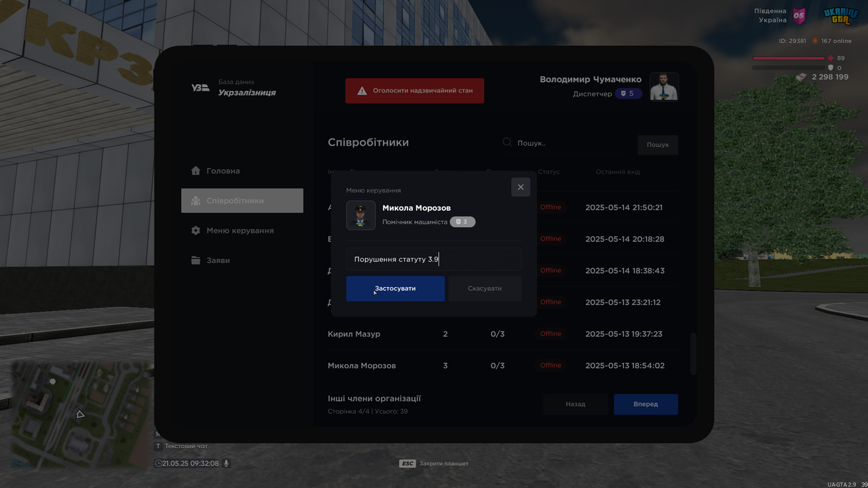The image size is (868, 488).
Task: Click the Пошук button
Action: [x=658, y=144]
